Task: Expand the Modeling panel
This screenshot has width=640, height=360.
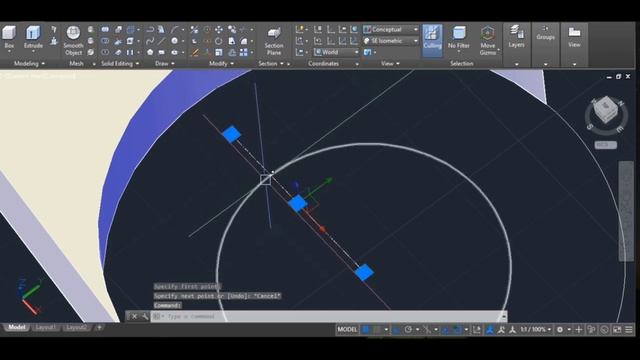Action: point(29,63)
